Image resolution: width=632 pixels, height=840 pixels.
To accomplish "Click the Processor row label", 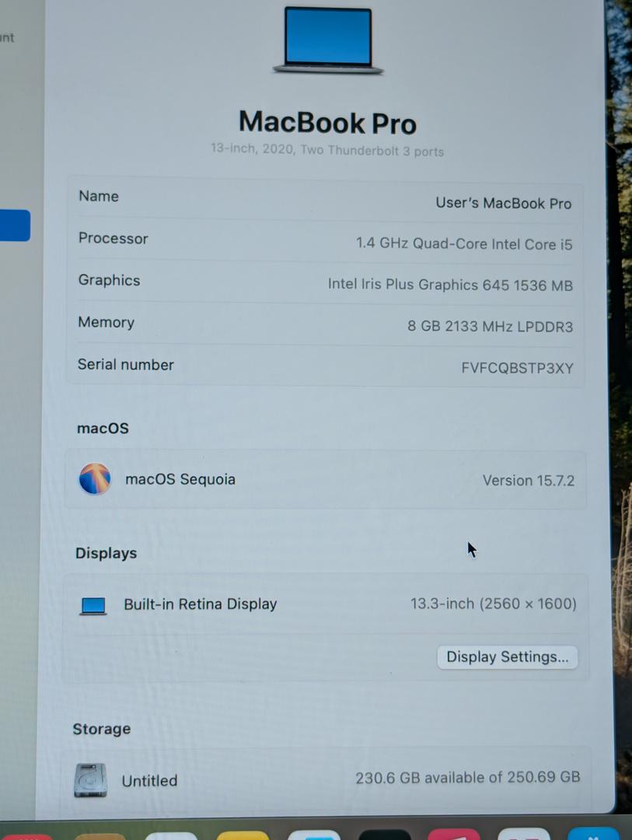I will click(113, 238).
